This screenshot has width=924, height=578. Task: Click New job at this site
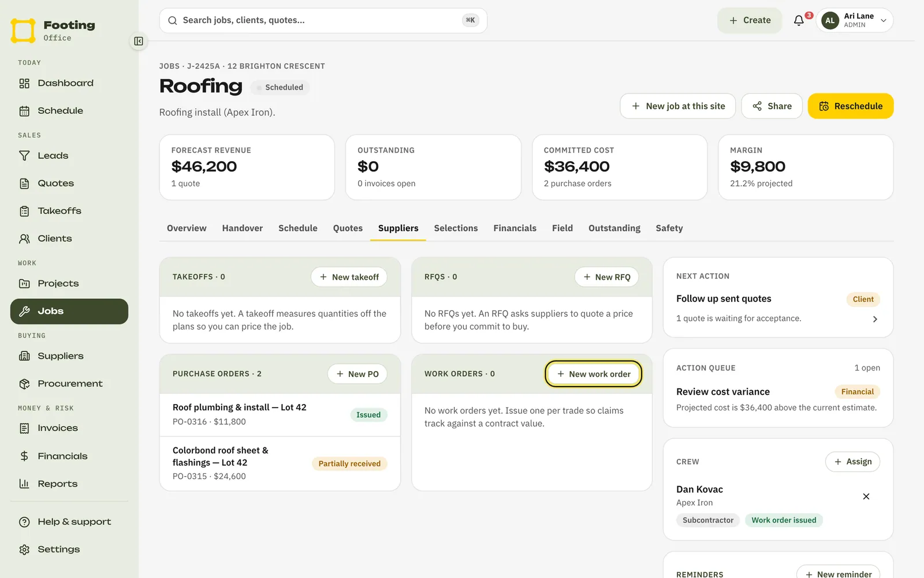coord(678,106)
